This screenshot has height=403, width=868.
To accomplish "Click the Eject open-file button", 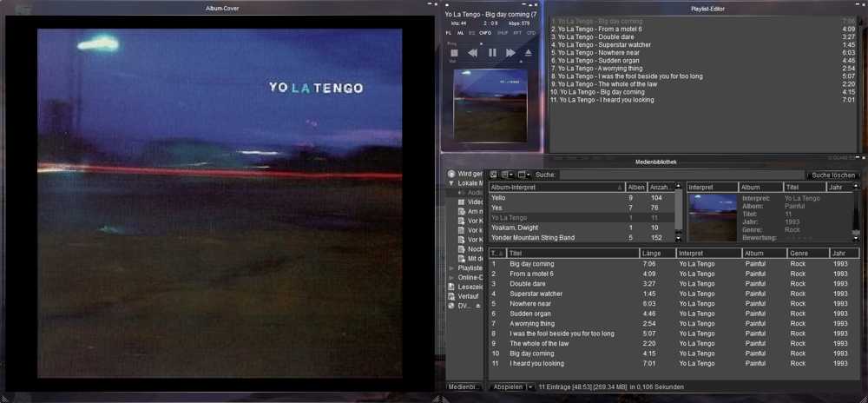I will pyautogui.click(x=529, y=53).
